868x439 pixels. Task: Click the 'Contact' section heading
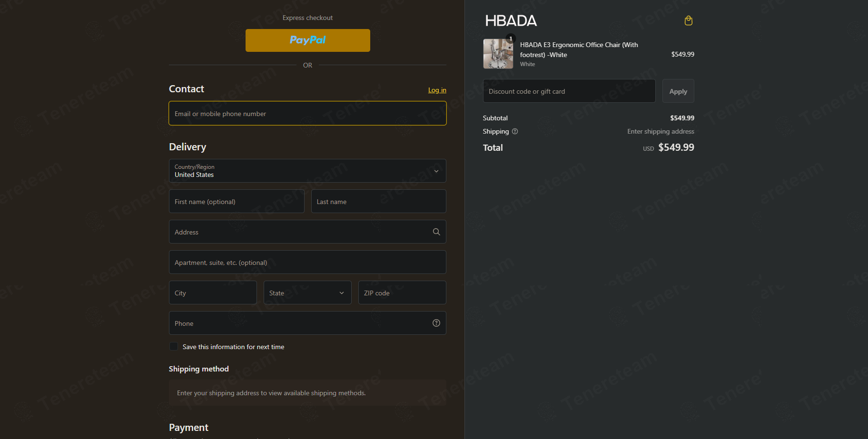[187, 89]
